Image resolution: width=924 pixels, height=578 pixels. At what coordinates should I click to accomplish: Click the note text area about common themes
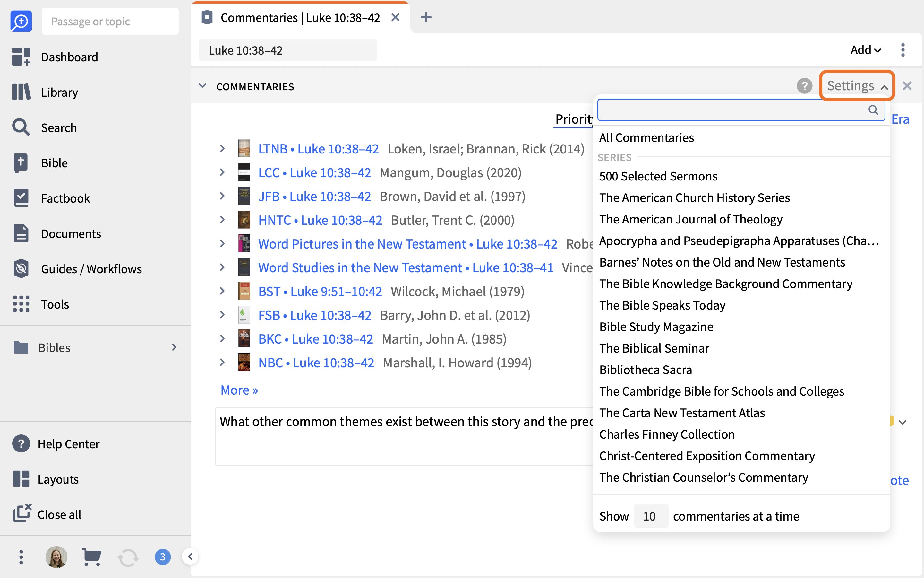pyautogui.click(x=405, y=436)
